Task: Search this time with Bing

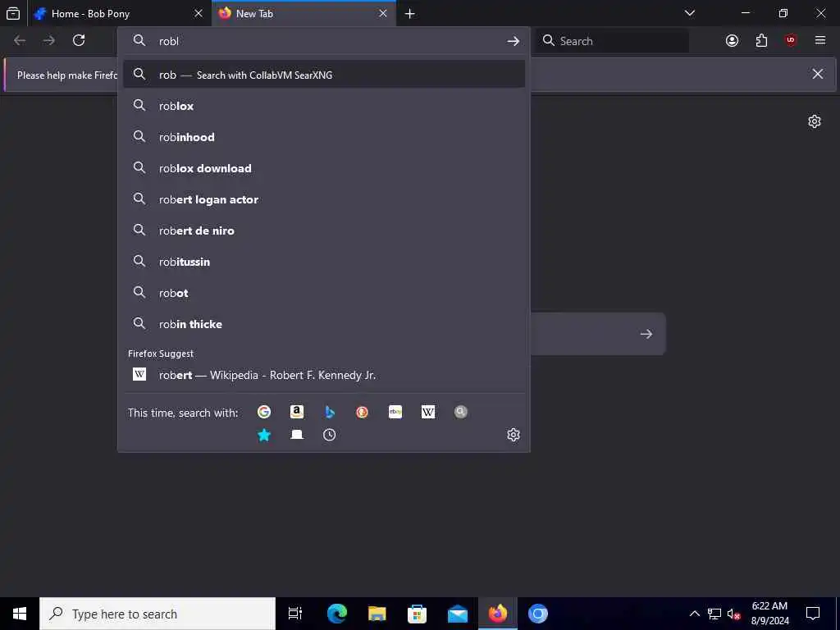Action: [330, 412]
